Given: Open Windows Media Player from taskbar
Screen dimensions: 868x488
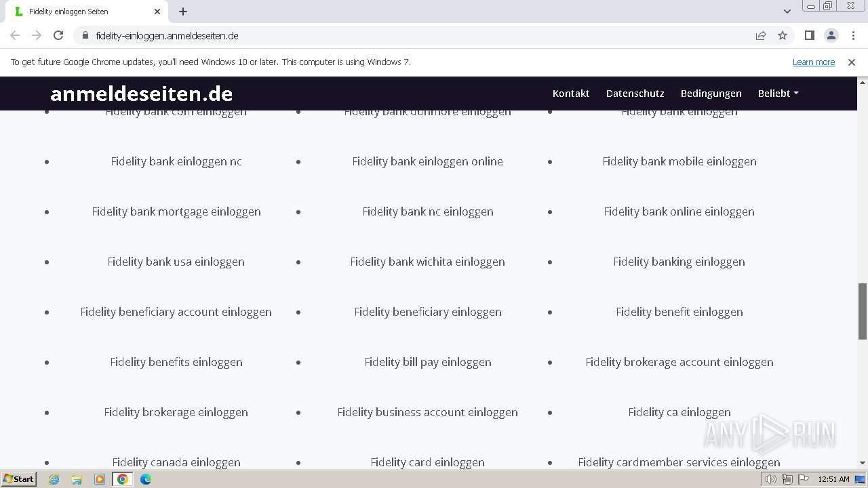Looking at the screenshot, I should pyautogui.click(x=100, y=479).
